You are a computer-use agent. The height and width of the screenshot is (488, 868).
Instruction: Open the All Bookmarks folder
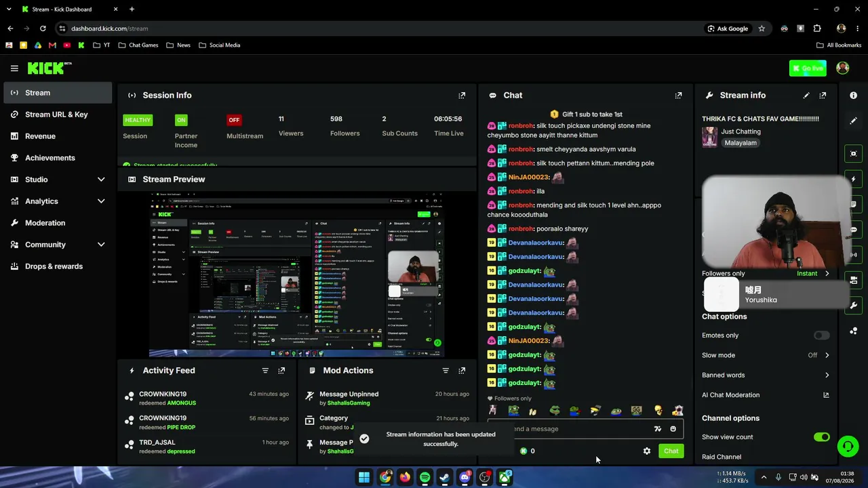[839, 45]
